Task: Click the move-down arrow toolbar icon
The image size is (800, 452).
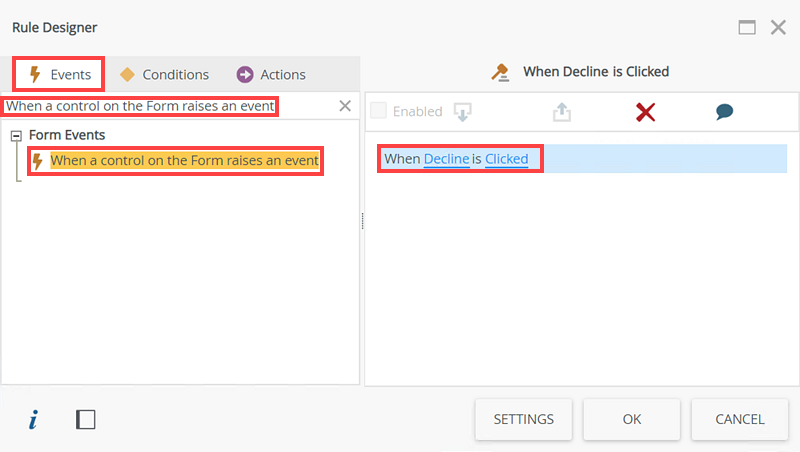Action: click(462, 112)
